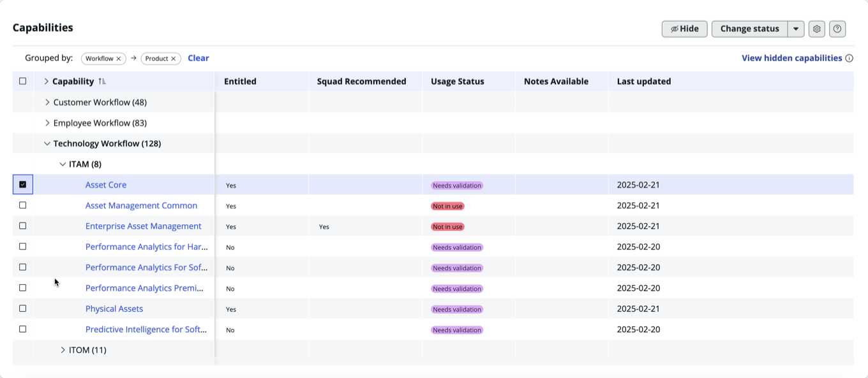Image resolution: width=868 pixels, height=378 pixels.
Task: Click Squad Recommended Yes for Enterprise Asset Management
Action: pyautogui.click(x=324, y=227)
